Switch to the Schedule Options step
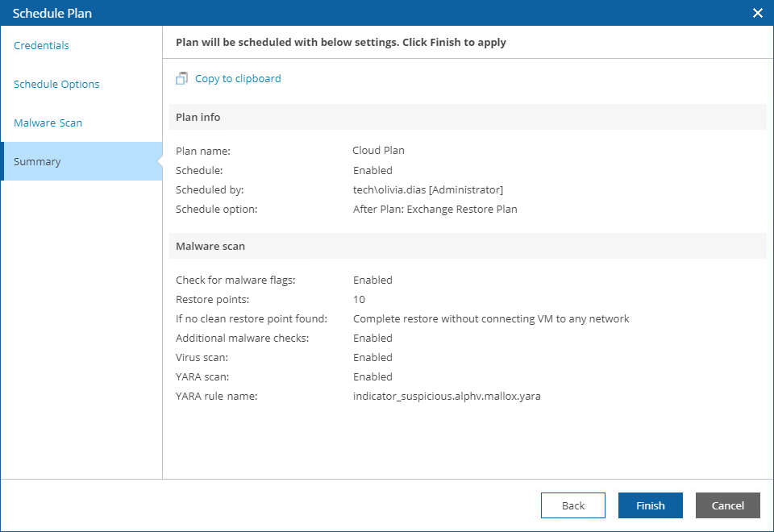This screenshot has height=532, width=774. click(56, 84)
